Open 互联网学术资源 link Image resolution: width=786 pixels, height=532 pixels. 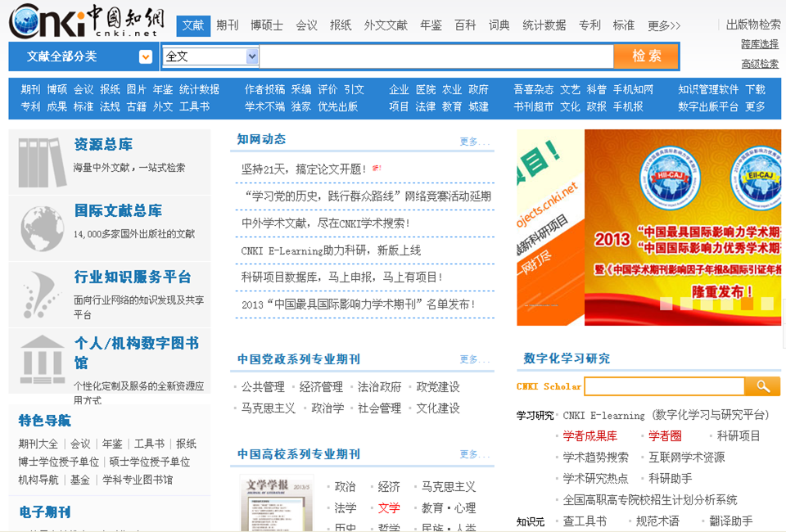point(687,458)
